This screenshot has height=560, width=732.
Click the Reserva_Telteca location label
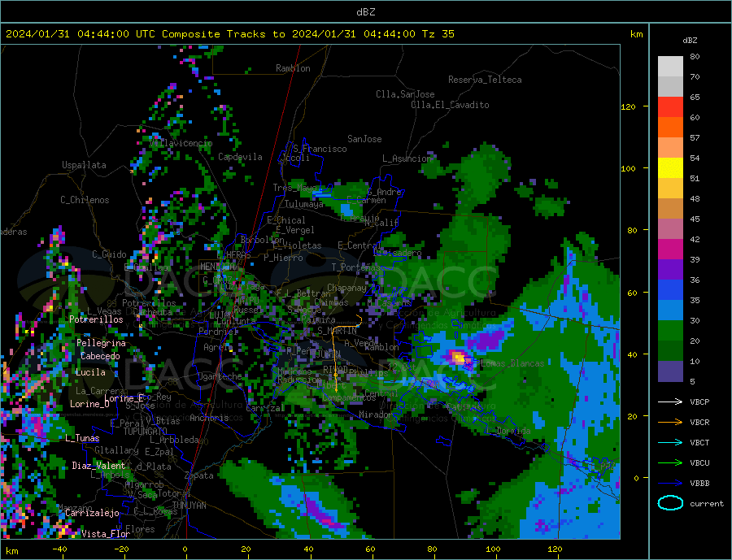tap(485, 80)
